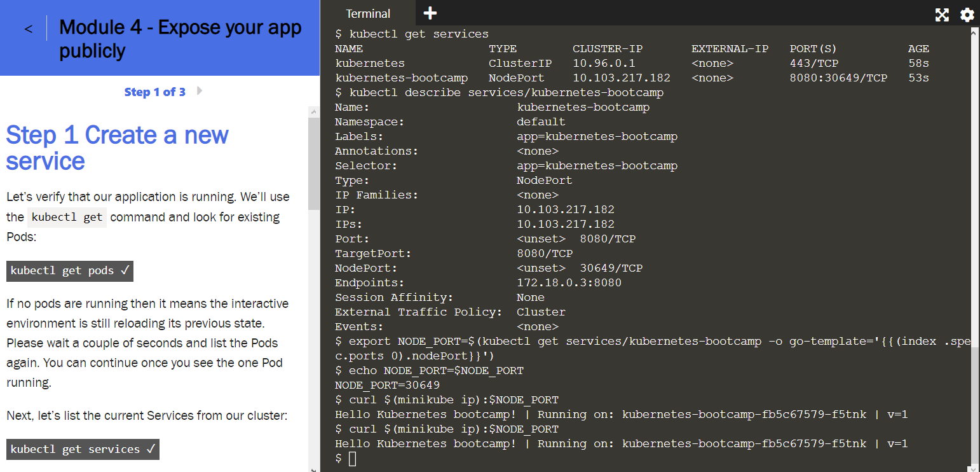Click the 'Step 1 of 3' indicator

coord(155,92)
